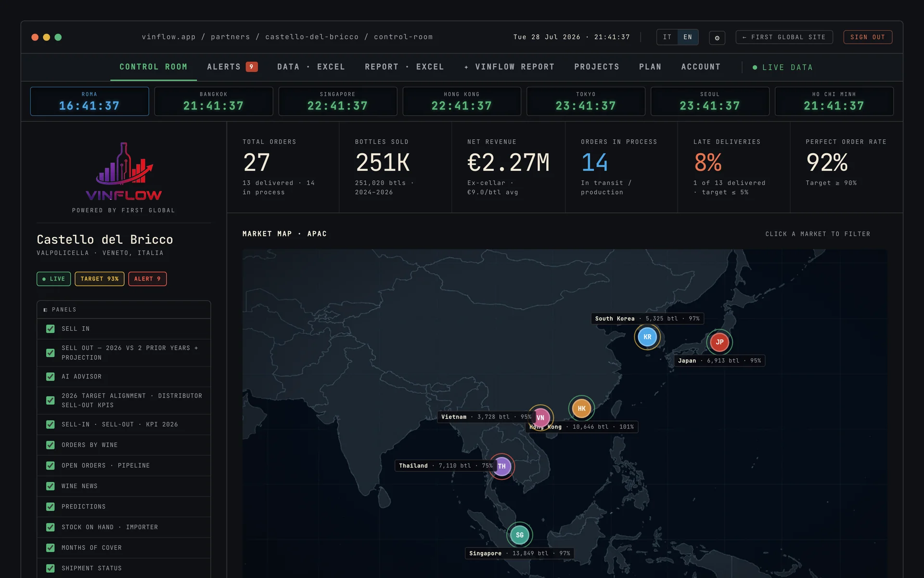924x578 pixels.
Task: Click the castello-del-bricco breadcrumb
Action: [x=312, y=37]
